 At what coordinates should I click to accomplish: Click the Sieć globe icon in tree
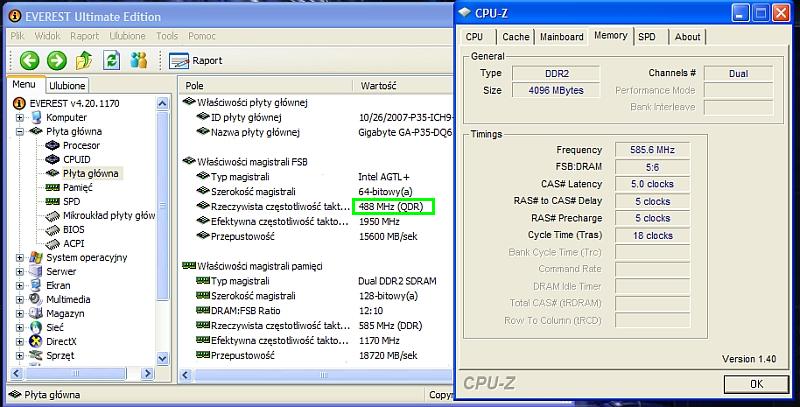36,327
